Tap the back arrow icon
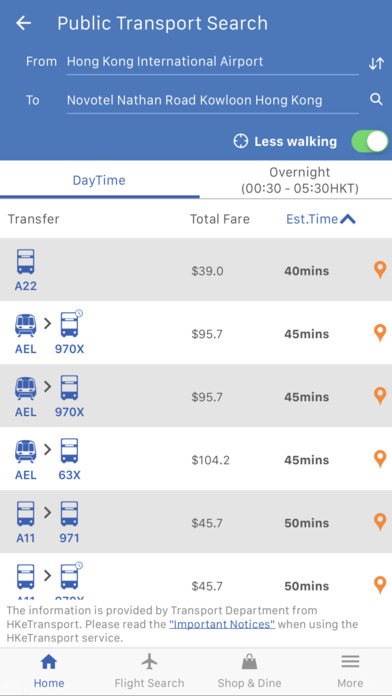The image size is (392, 696). (24, 23)
